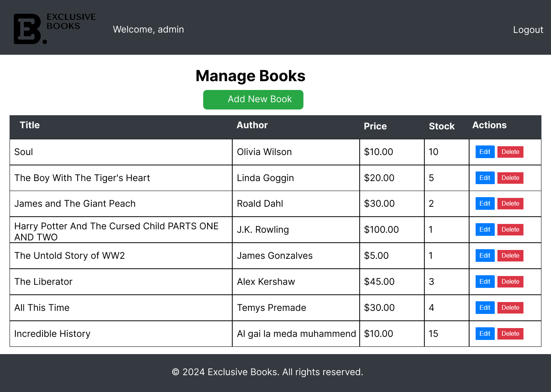Delete The Boy With The Tiger's Heart
Image resolution: width=551 pixels, height=392 pixels.
click(510, 178)
